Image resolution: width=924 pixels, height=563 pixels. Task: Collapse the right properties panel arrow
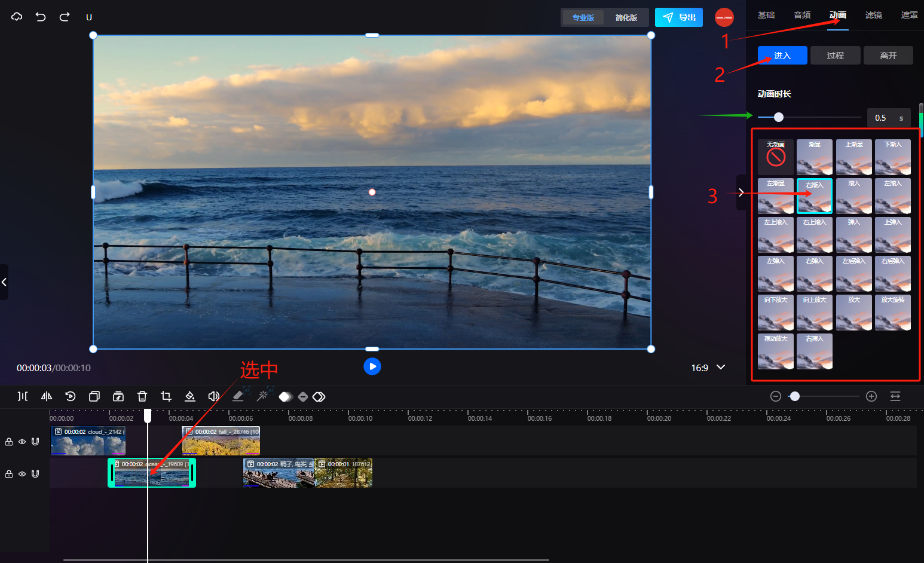click(741, 192)
